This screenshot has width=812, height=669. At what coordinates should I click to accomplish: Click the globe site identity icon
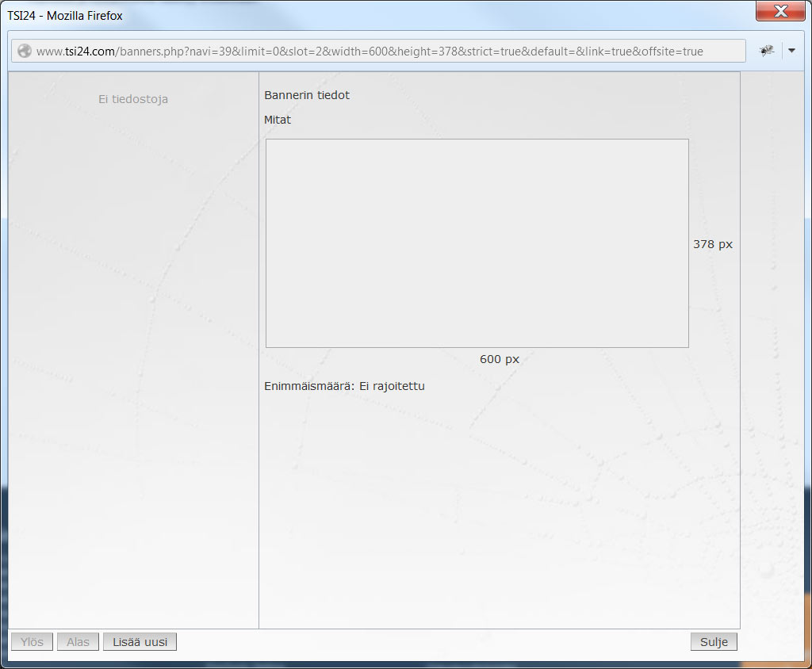25,51
